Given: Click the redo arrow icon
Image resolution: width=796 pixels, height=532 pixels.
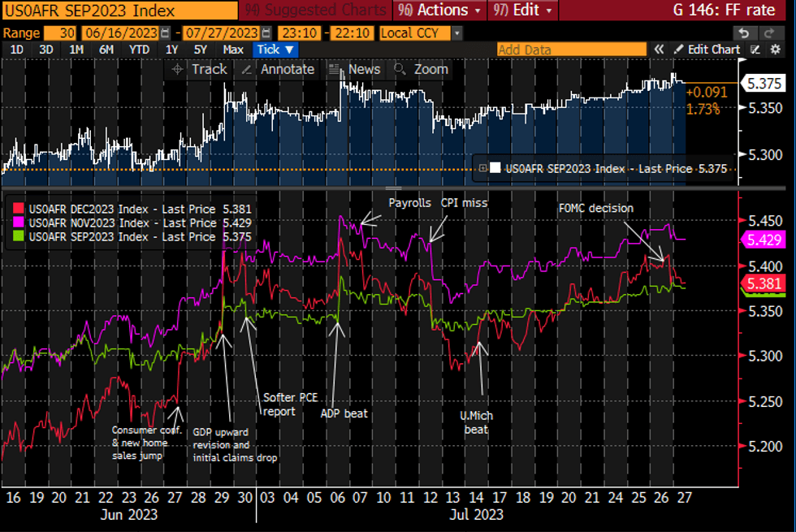Looking at the screenshot, I should tap(768, 33).
